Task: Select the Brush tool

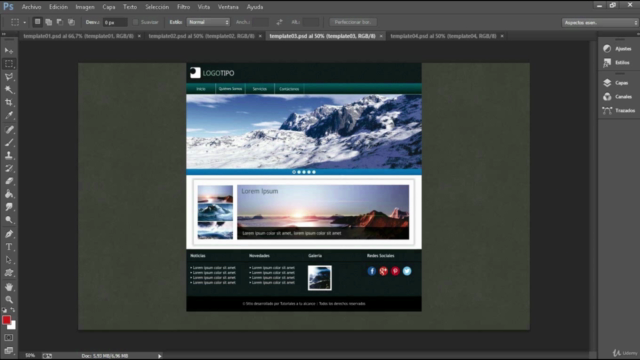Action: tap(9, 142)
